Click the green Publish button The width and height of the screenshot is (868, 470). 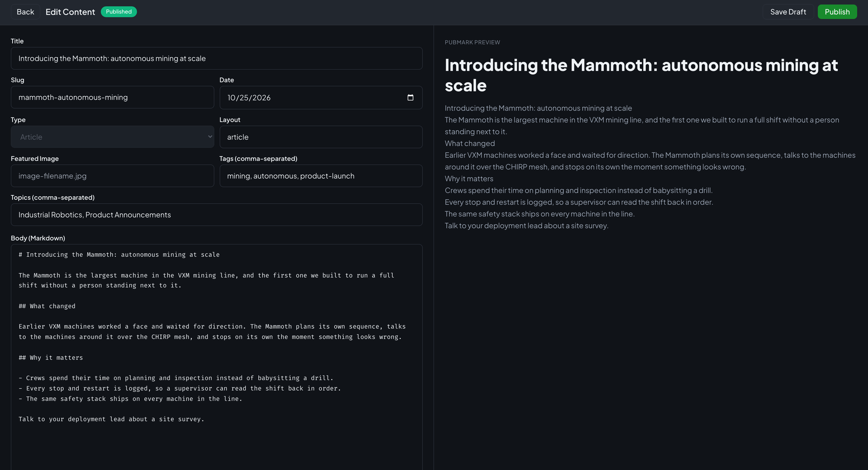(837, 12)
